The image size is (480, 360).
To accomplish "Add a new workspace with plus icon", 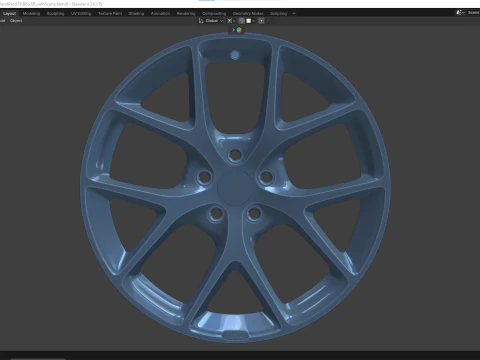I will click(x=294, y=13).
